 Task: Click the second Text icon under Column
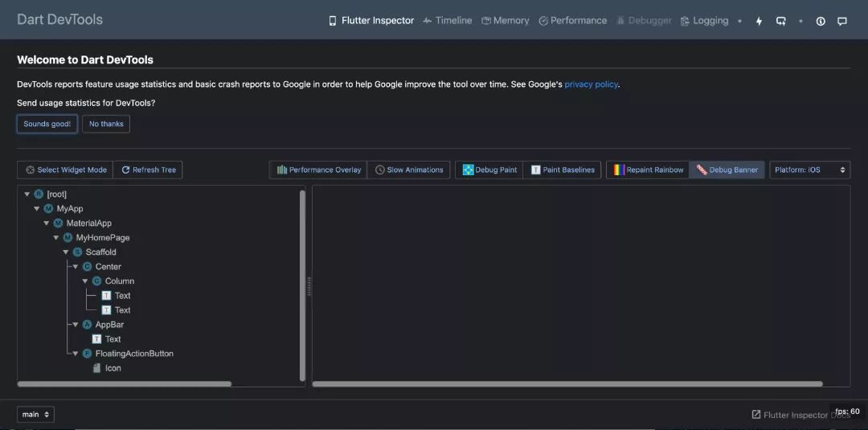(x=106, y=310)
